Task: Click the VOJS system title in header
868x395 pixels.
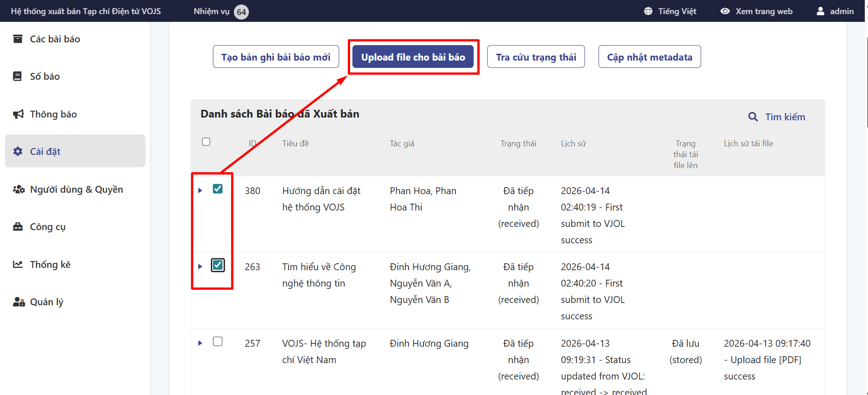Action: pos(86,11)
